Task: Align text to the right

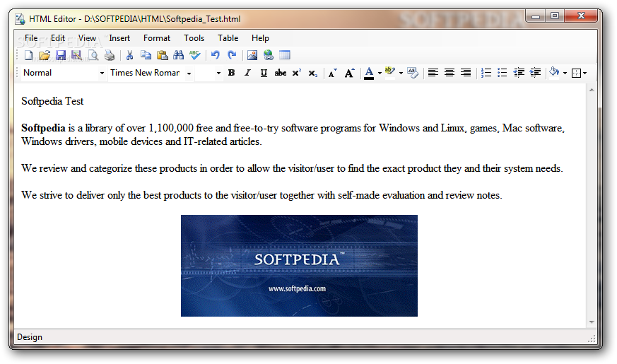Action: pyautogui.click(x=466, y=73)
